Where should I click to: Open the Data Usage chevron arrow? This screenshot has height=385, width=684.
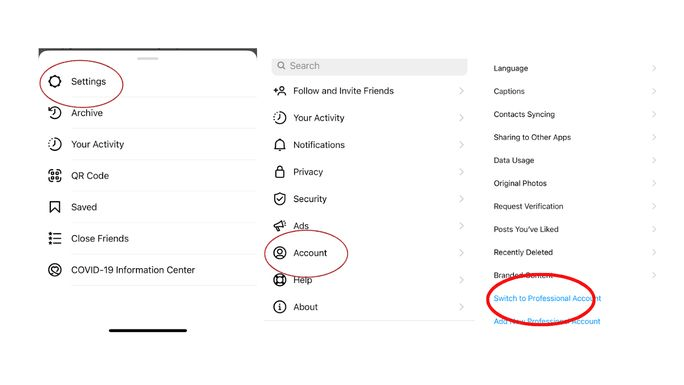click(654, 160)
